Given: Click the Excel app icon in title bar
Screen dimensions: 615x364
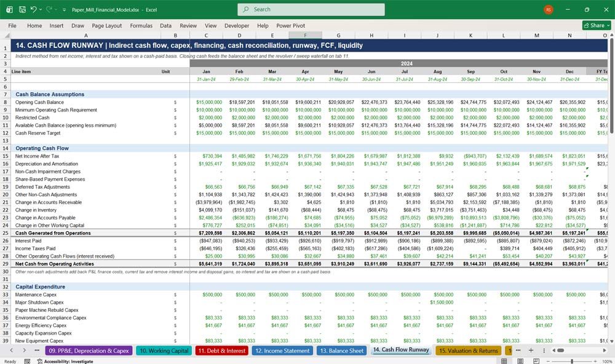Looking at the screenshot, I should pos(9,9).
